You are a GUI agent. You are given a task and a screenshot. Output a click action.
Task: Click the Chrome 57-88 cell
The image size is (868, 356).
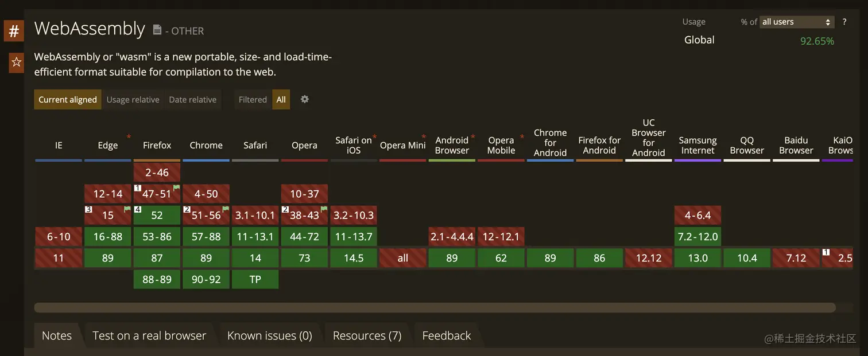coord(206,237)
